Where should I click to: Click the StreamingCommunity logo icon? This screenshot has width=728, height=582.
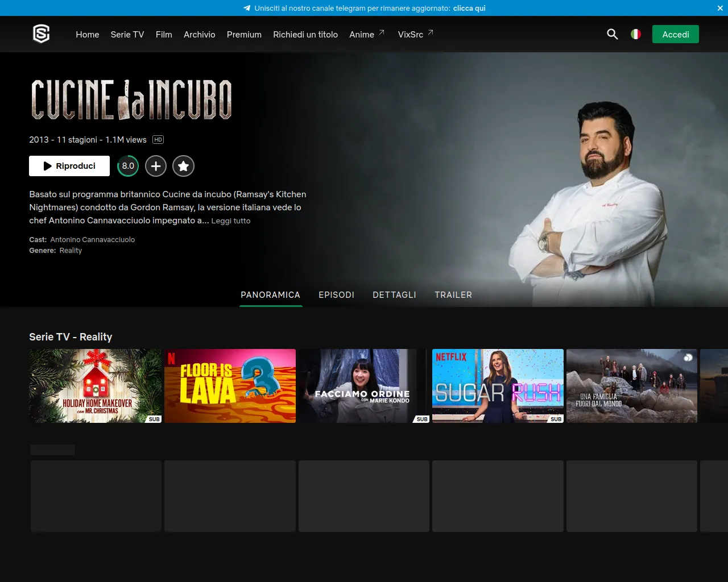point(42,34)
